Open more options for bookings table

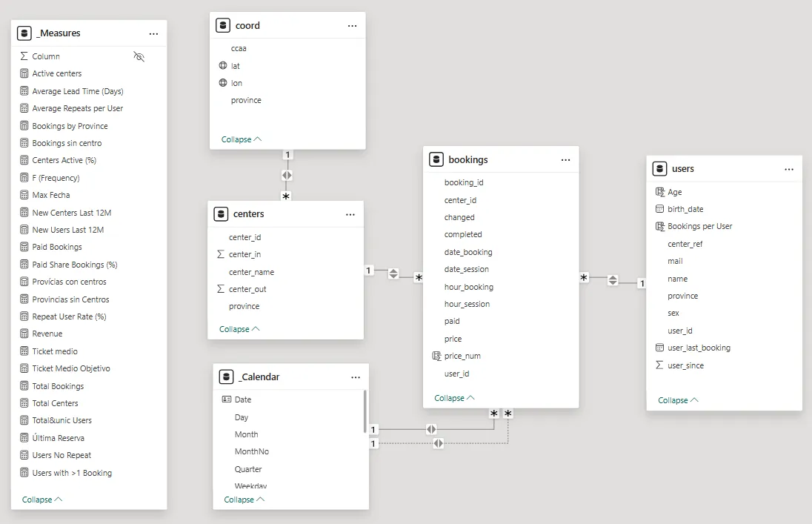tap(565, 160)
